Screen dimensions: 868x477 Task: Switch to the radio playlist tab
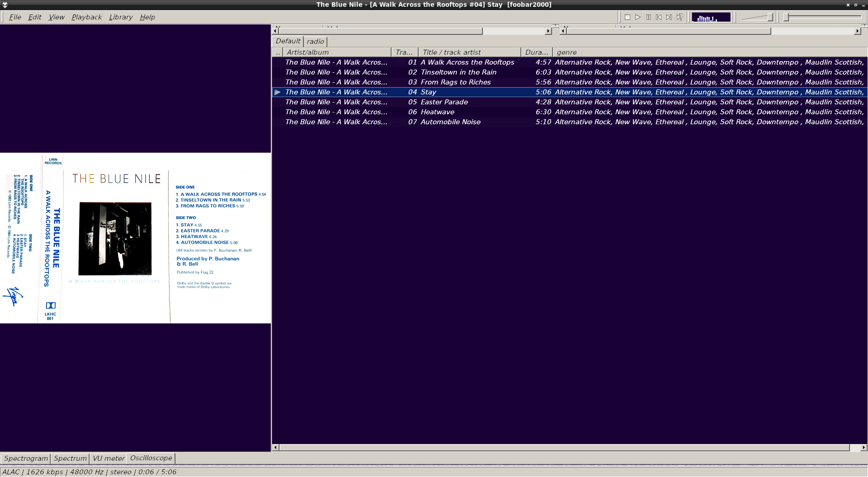coord(316,42)
